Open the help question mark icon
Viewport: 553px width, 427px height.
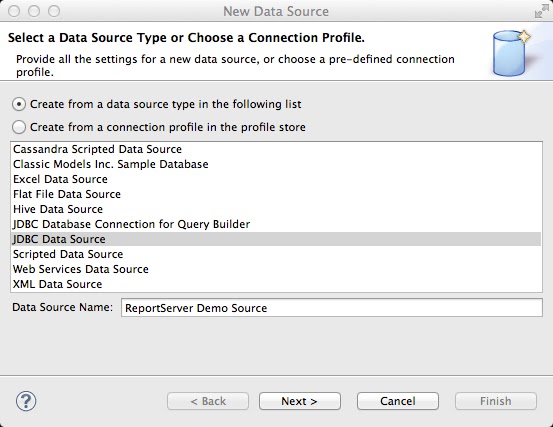[26, 401]
